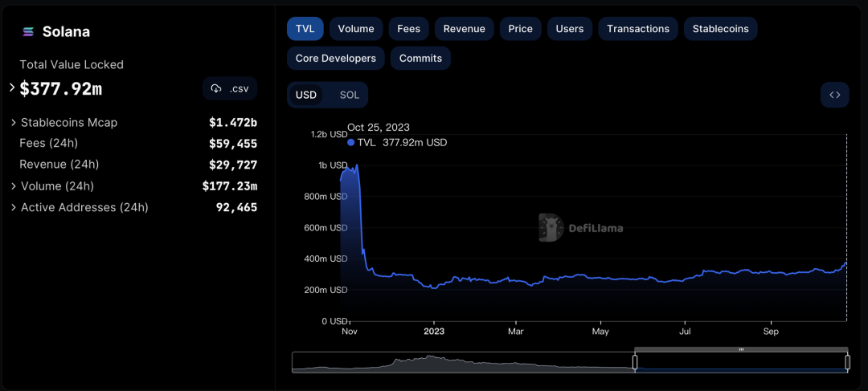Click the left handle of time range slider

pyautogui.click(x=635, y=362)
